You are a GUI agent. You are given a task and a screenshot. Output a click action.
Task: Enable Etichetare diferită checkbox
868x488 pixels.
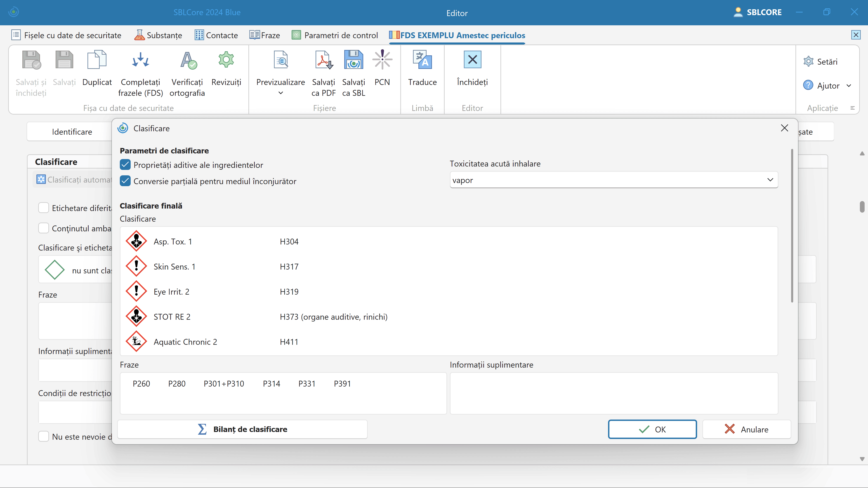click(x=44, y=208)
